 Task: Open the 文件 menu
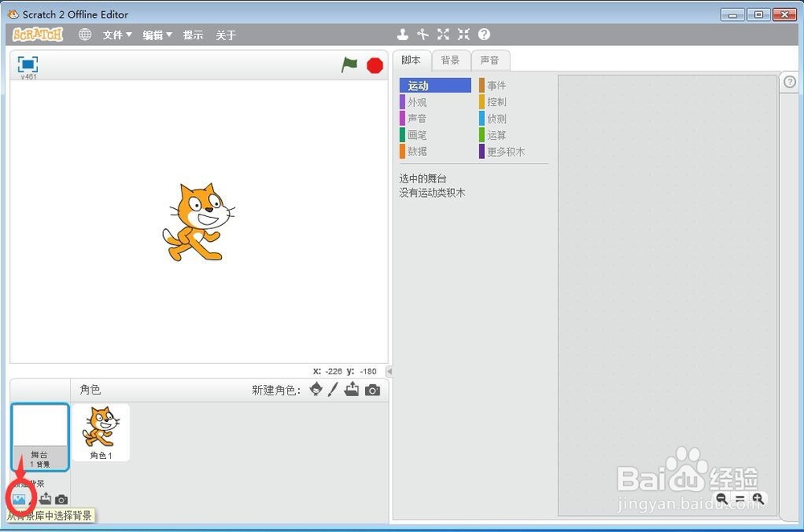coord(117,35)
